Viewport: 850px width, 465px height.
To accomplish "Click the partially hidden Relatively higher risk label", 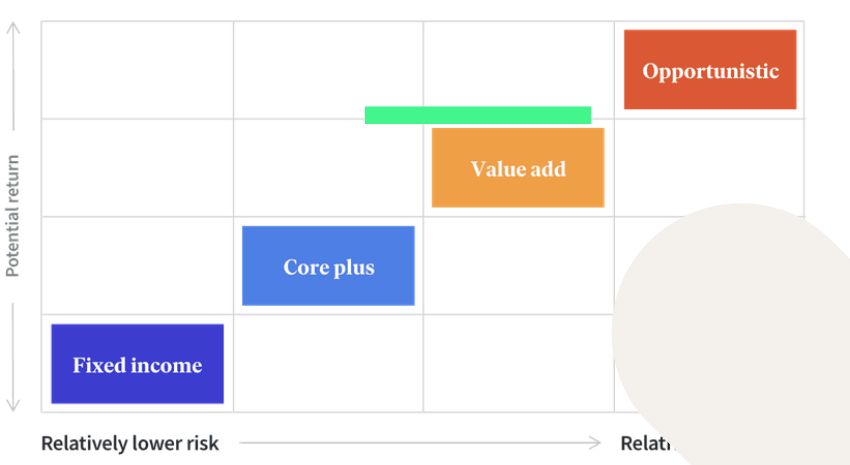I will [x=646, y=443].
